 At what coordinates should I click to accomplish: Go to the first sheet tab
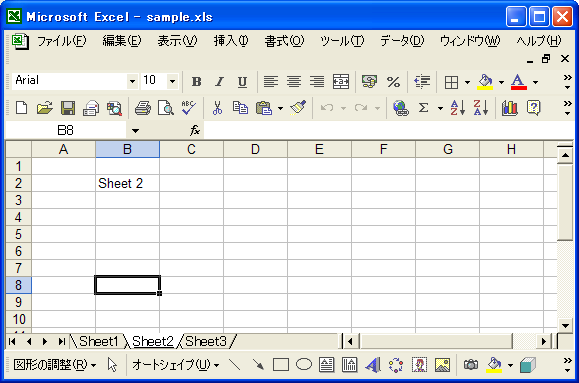[12, 342]
